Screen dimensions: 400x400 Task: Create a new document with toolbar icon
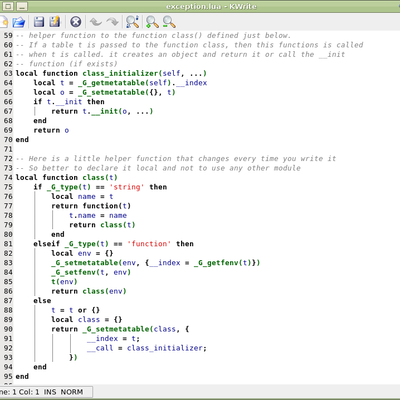click(x=3, y=22)
